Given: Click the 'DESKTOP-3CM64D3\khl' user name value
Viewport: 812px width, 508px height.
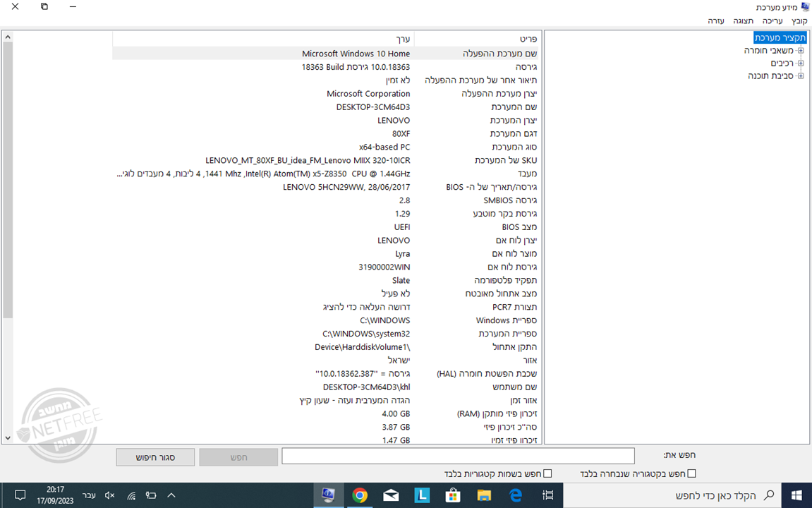Looking at the screenshot, I should (x=367, y=387).
